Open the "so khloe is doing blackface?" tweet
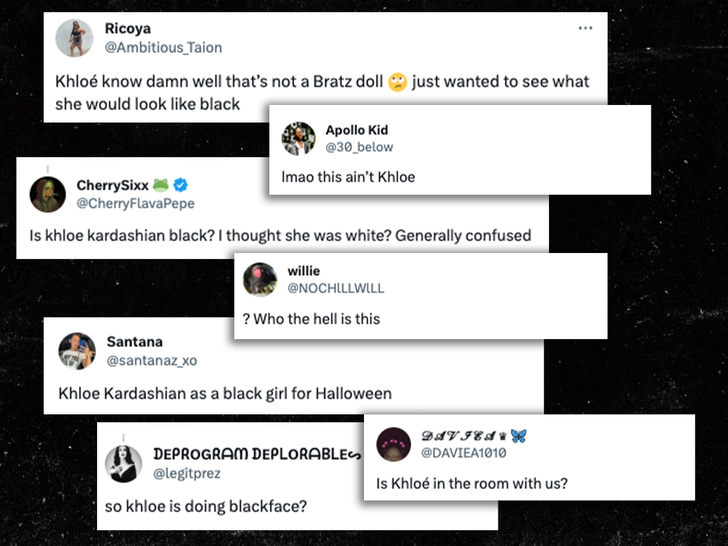 click(205, 505)
